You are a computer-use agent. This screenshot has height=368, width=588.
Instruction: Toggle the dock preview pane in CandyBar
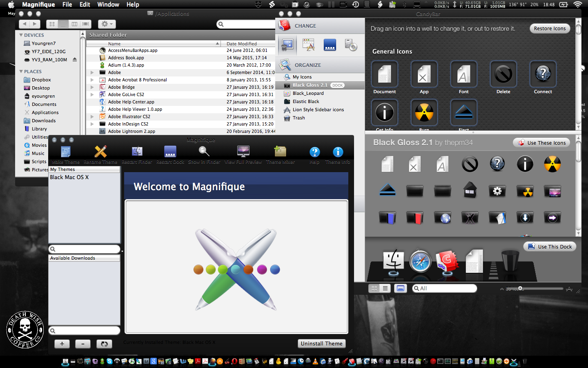pyautogui.click(x=401, y=288)
